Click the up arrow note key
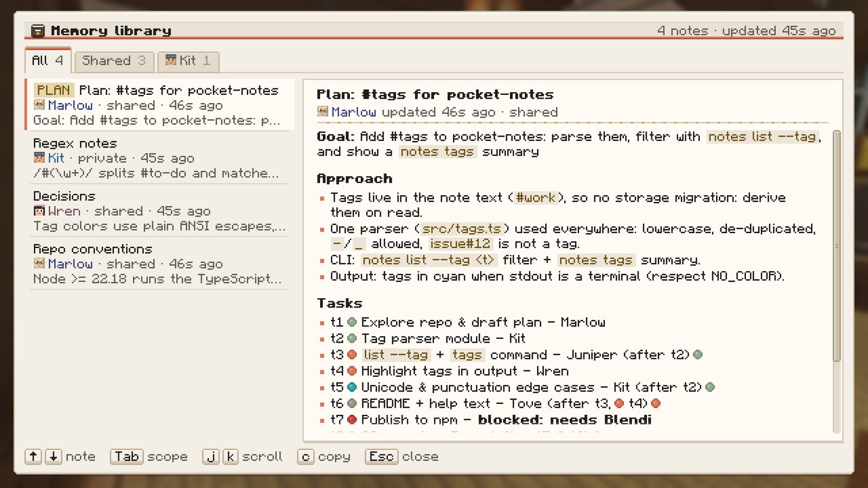Viewport: 868px width, 488px height. (33, 457)
